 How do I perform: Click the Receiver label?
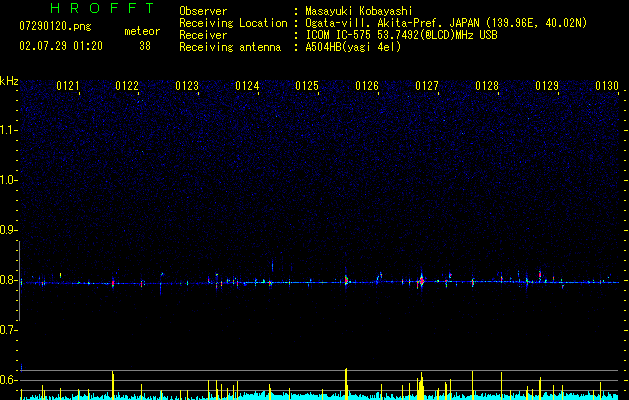203,35
